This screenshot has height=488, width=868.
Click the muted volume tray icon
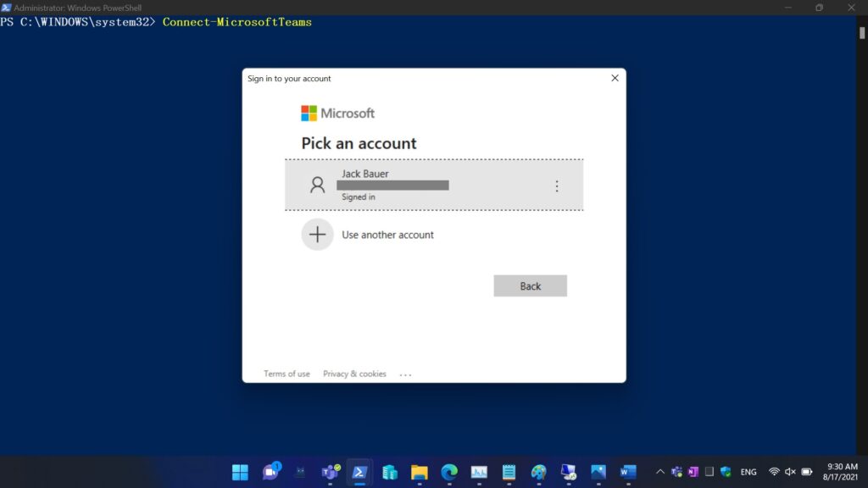790,472
